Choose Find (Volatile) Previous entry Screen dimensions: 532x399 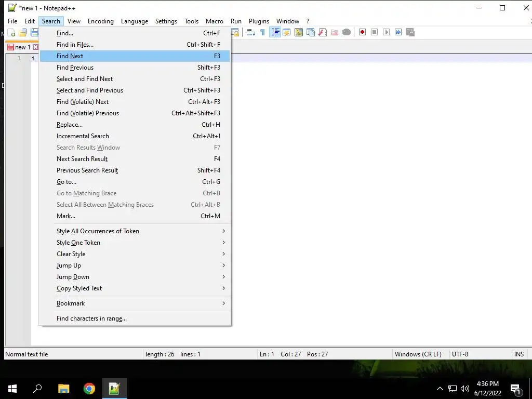coord(135,113)
